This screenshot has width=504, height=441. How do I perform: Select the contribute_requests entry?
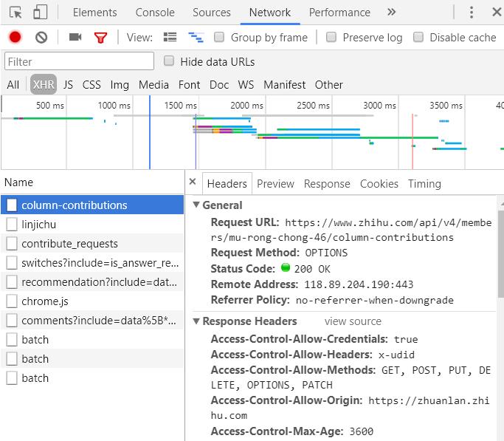click(92, 244)
